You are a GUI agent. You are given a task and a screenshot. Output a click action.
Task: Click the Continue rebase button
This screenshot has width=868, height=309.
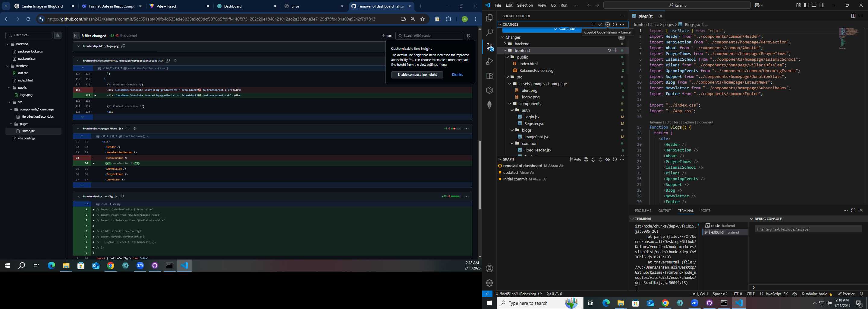[x=565, y=29]
